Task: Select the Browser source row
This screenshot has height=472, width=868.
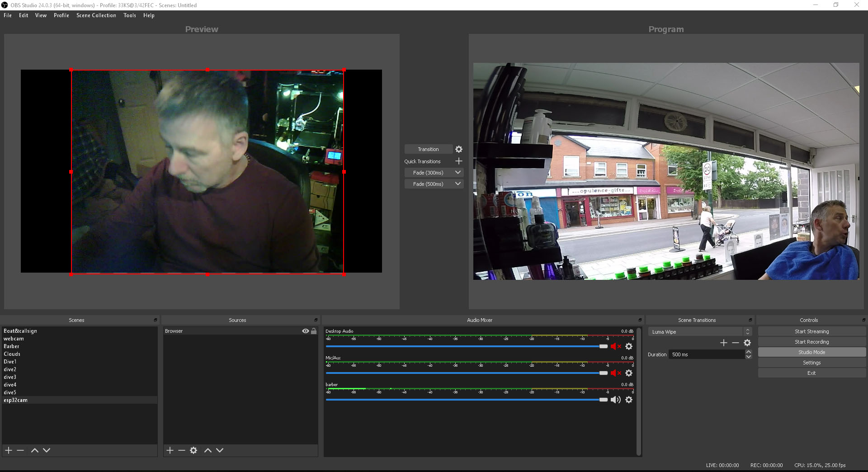Action: 240,331
